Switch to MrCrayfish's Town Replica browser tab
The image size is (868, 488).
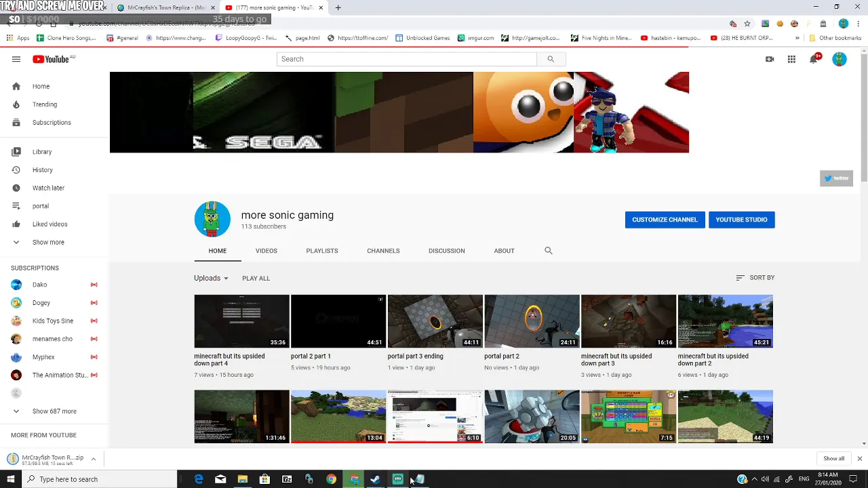click(x=165, y=7)
